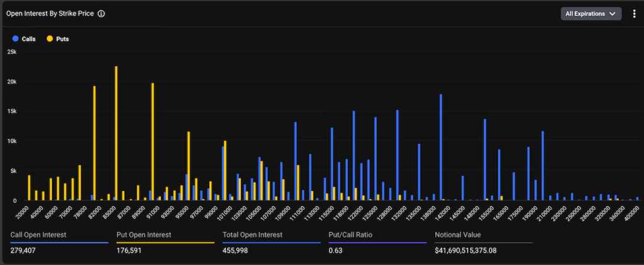The height and width of the screenshot is (265, 644).
Task: Click the yellow put bar at 82000 strike
Action: 94,143
